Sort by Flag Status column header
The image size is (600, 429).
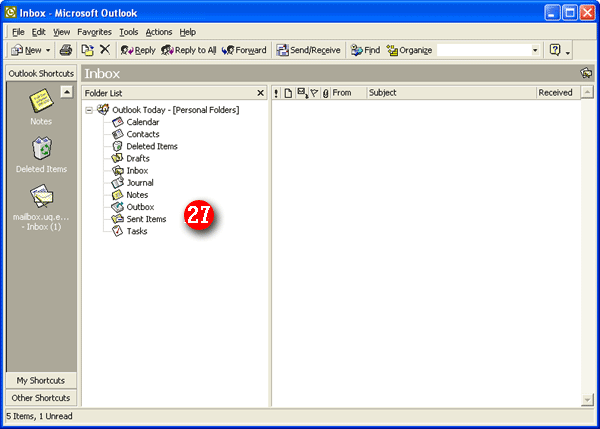pyautogui.click(x=314, y=93)
